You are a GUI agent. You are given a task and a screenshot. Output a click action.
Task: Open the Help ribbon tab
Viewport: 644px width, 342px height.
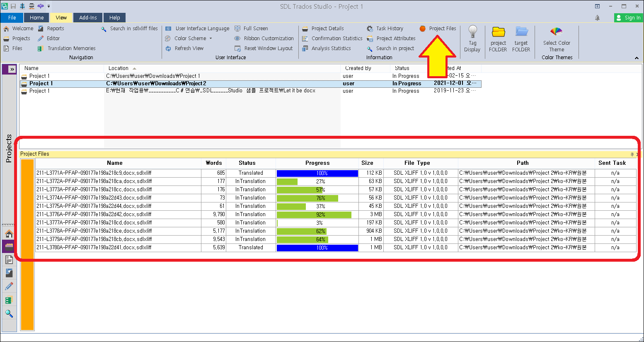coord(115,17)
